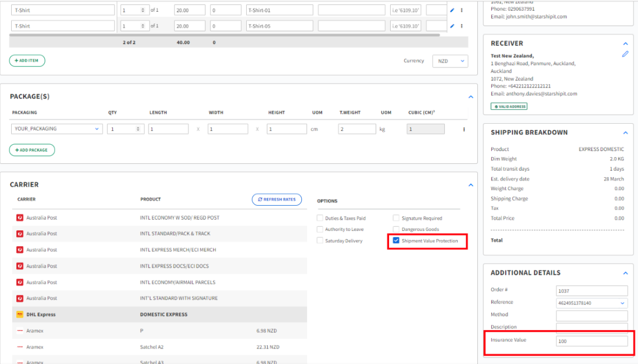This screenshot has height=364, width=638.
Task: Adjust package QTY stepper
Action: (x=138, y=129)
